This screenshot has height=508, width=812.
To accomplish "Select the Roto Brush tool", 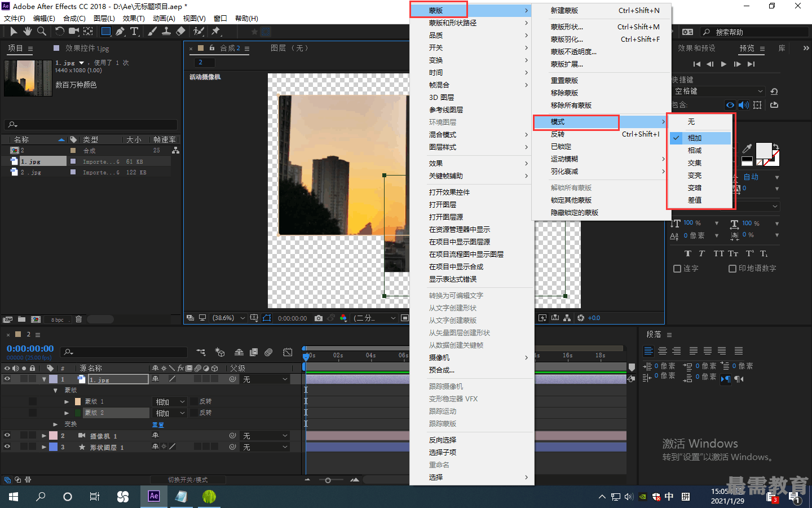I will (198, 32).
